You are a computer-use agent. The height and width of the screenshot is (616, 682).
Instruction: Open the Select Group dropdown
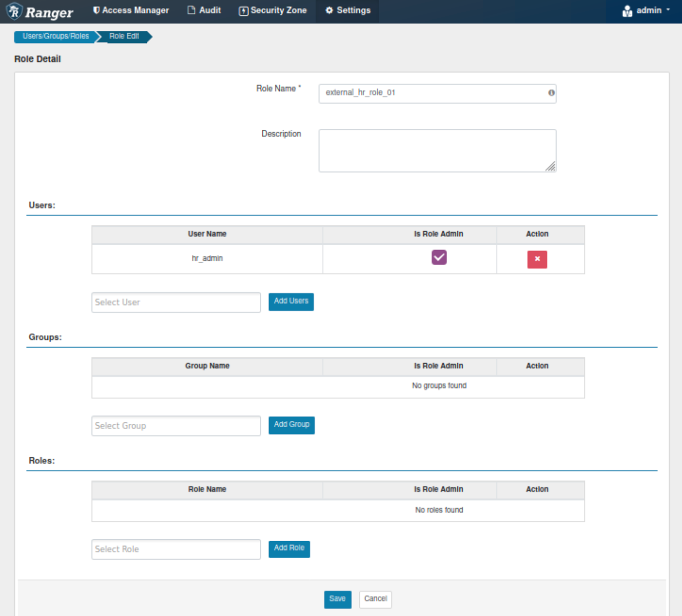tap(176, 426)
